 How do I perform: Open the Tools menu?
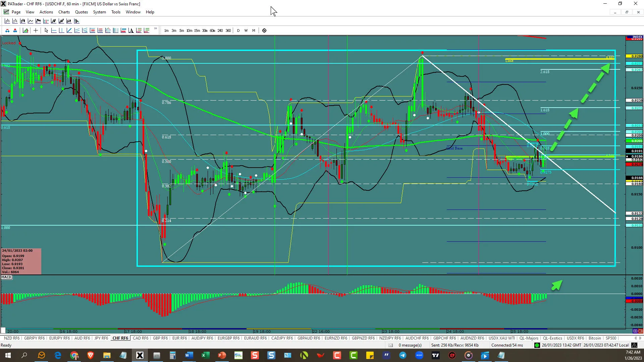pyautogui.click(x=116, y=12)
